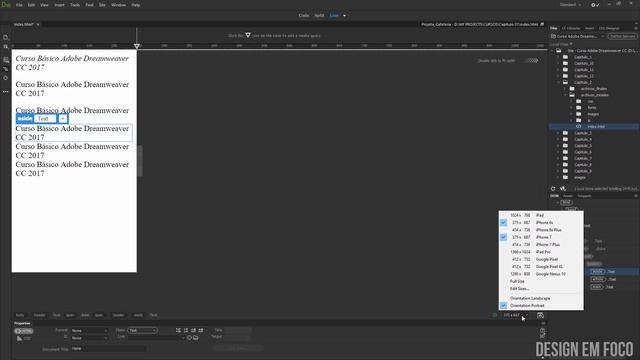Screen dimensions: 640x360
Task: Switch to the Files panel tab
Action: [553, 28]
